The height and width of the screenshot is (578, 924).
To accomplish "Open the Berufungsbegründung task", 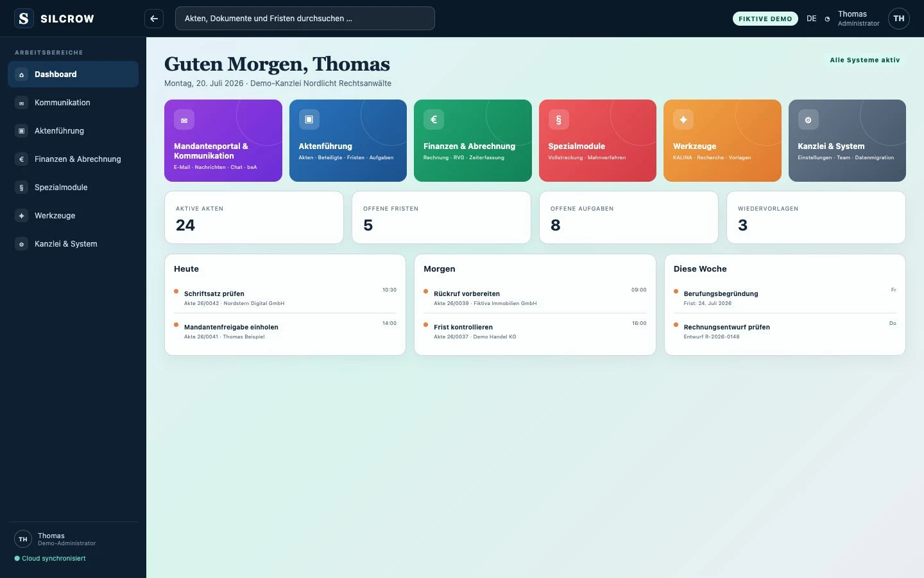I will coord(785,298).
